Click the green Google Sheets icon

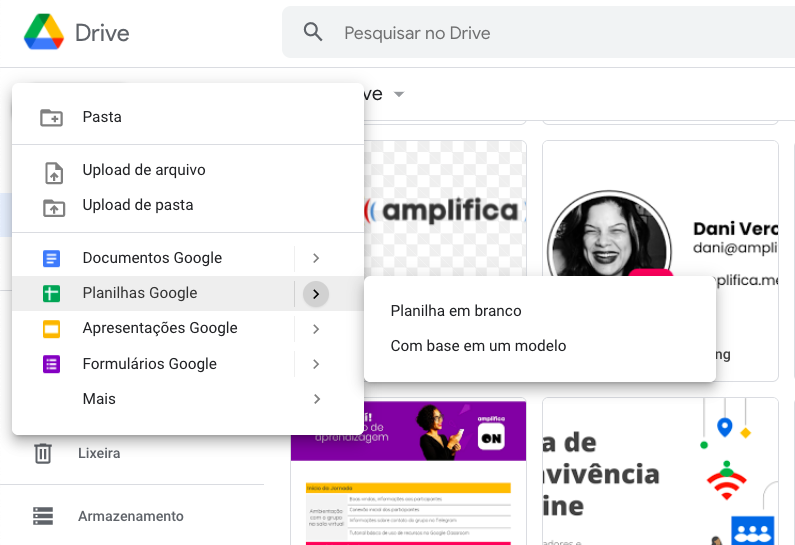click(x=51, y=294)
